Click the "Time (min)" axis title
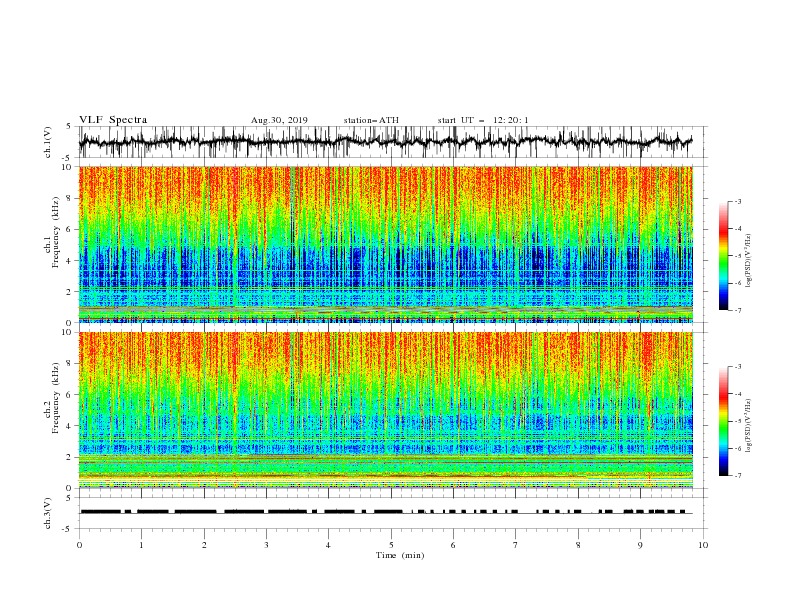This screenshot has height=612, width=792. click(400, 555)
